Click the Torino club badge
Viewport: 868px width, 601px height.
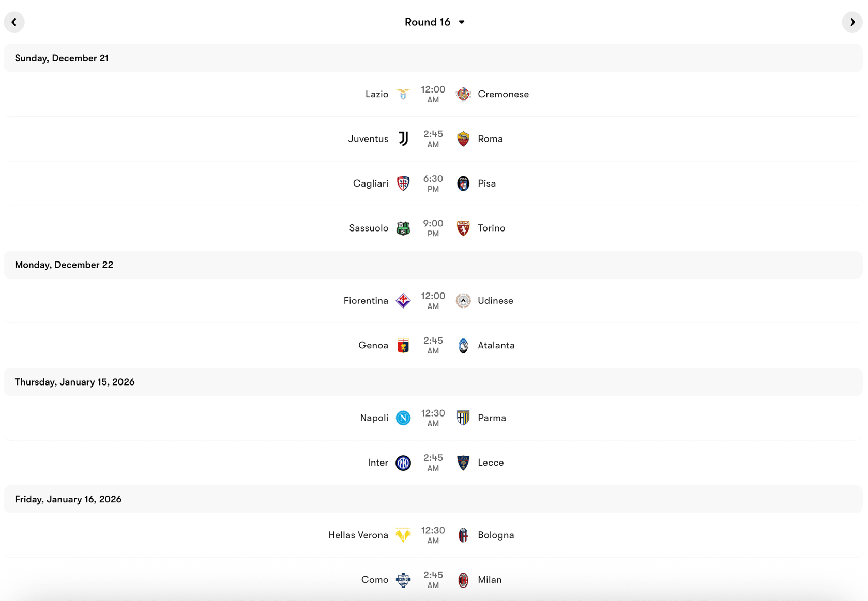coord(463,228)
